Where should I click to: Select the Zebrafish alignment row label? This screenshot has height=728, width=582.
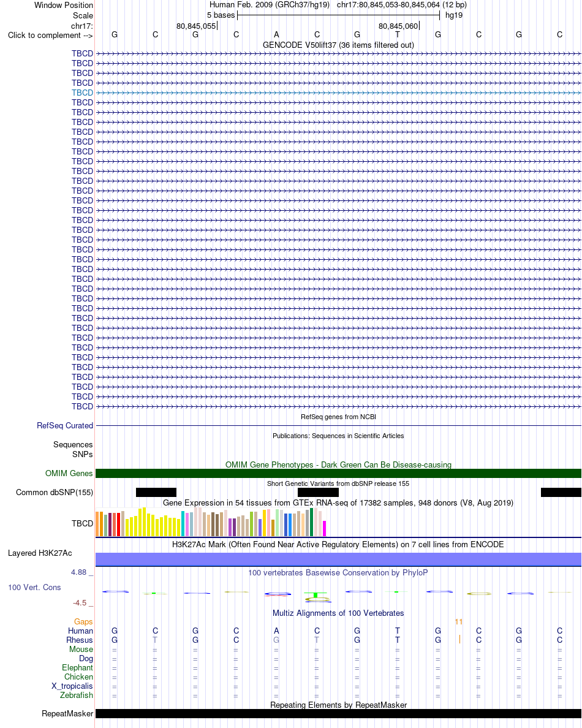pyautogui.click(x=76, y=695)
